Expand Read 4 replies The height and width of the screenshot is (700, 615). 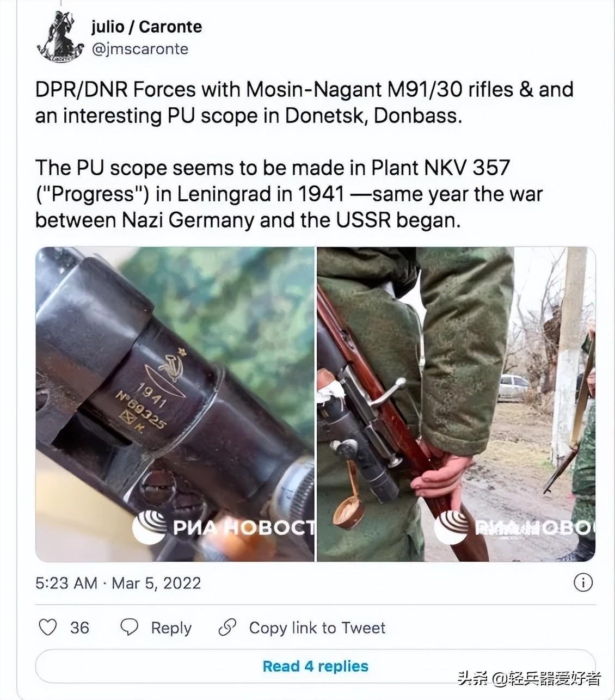(316, 666)
